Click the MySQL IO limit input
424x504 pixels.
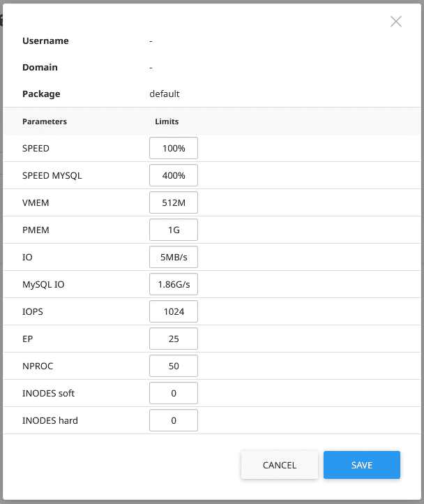[x=174, y=285]
